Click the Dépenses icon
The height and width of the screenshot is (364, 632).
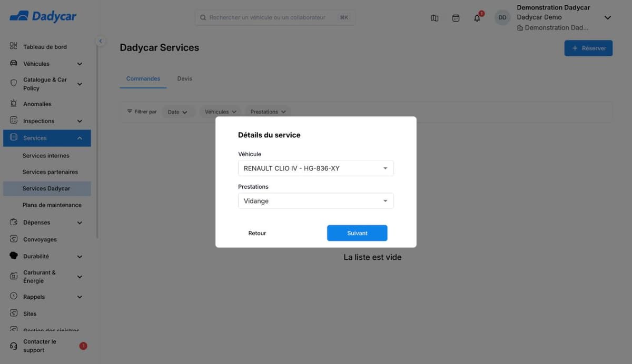(14, 222)
